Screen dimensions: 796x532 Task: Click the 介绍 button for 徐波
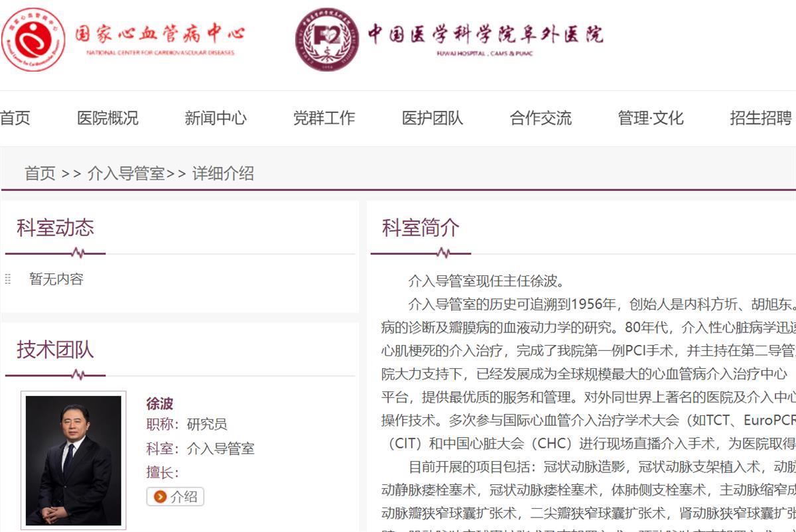point(176,497)
